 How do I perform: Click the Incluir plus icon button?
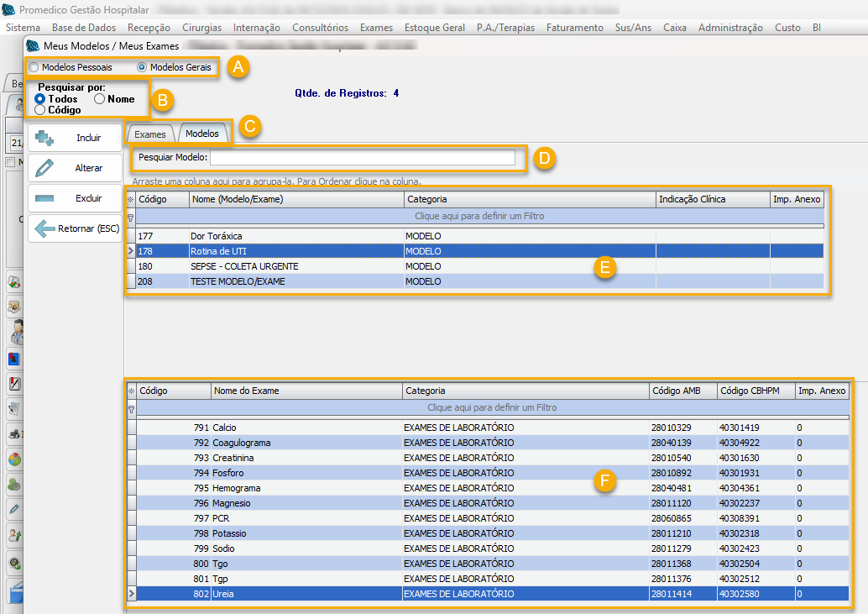(x=45, y=138)
